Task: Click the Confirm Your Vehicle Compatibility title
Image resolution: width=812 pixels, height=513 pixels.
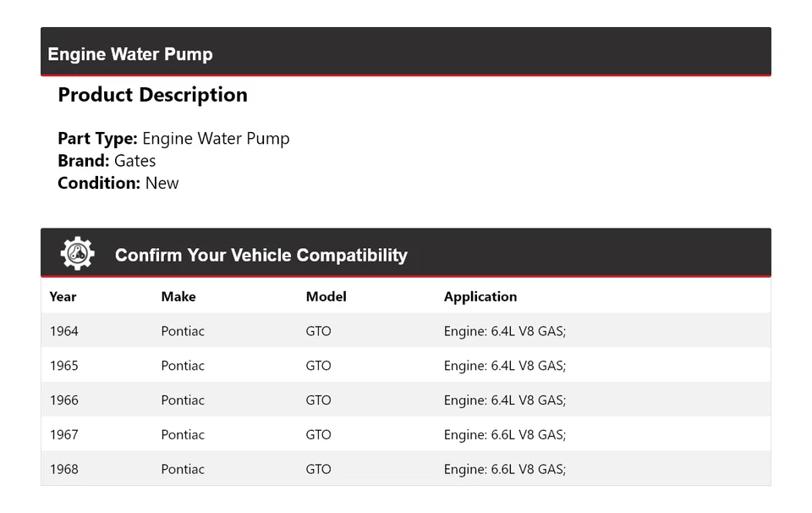Action: [x=261, y=255]
